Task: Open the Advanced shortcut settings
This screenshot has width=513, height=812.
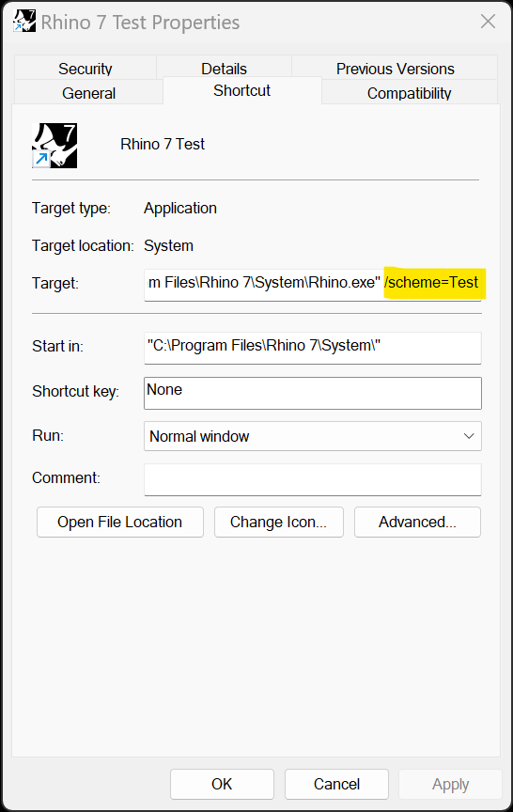Action: click(417, 522)
